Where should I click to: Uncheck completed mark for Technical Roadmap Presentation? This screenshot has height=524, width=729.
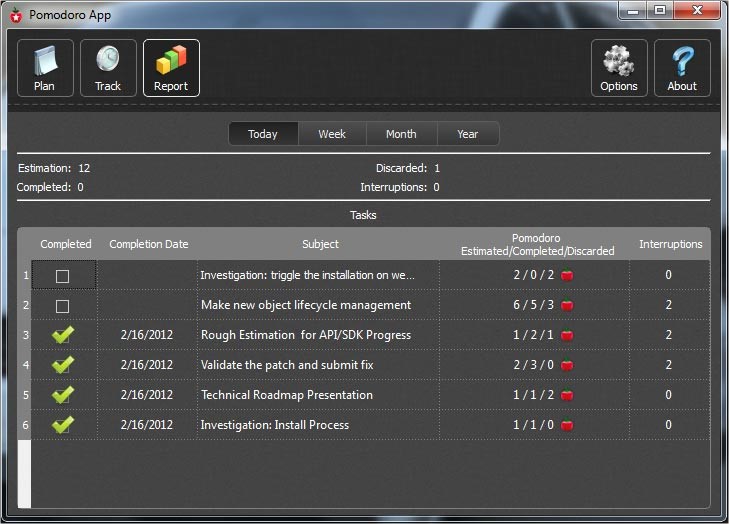click(x=63, y=395)
